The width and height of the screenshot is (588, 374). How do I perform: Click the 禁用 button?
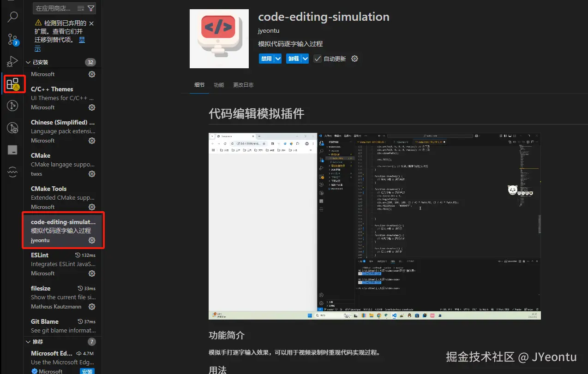coord(266,59)
